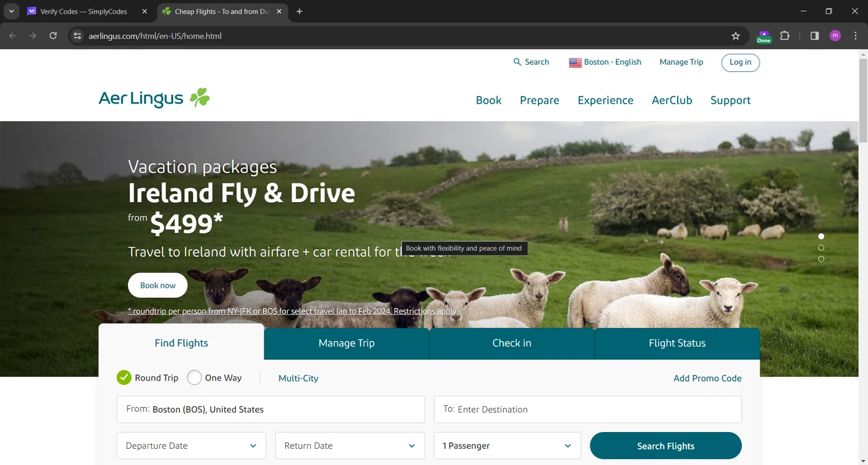Click the page vertical scrollbar thumb
Screen dimensions: 868x465
click(863, 100)
